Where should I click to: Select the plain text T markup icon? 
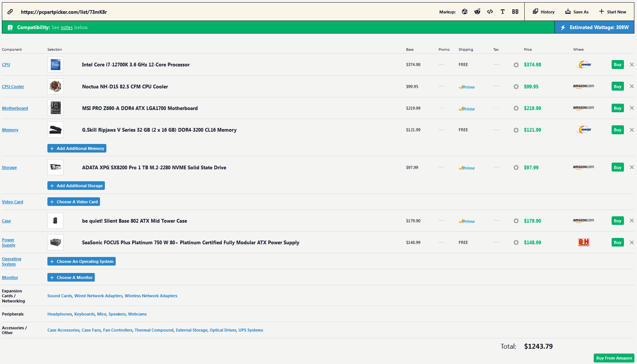pyautogui.click(x=503, y=12)
